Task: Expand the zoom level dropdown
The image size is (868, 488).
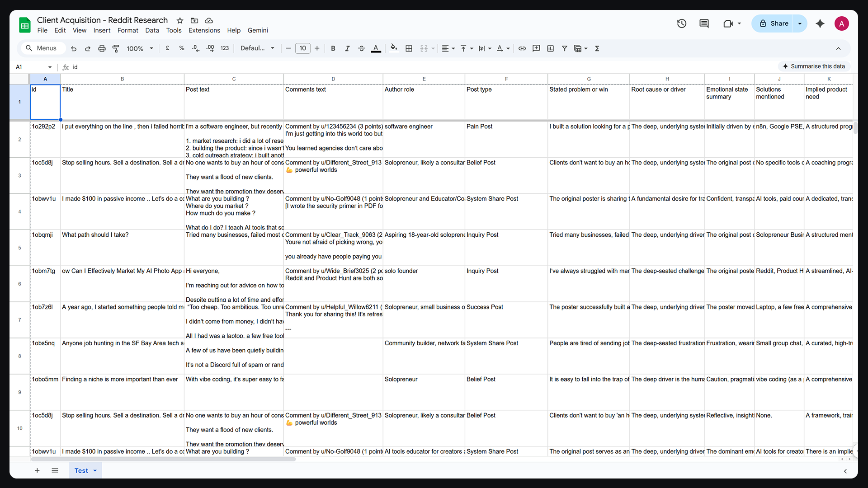Action: tap(140, 48)
